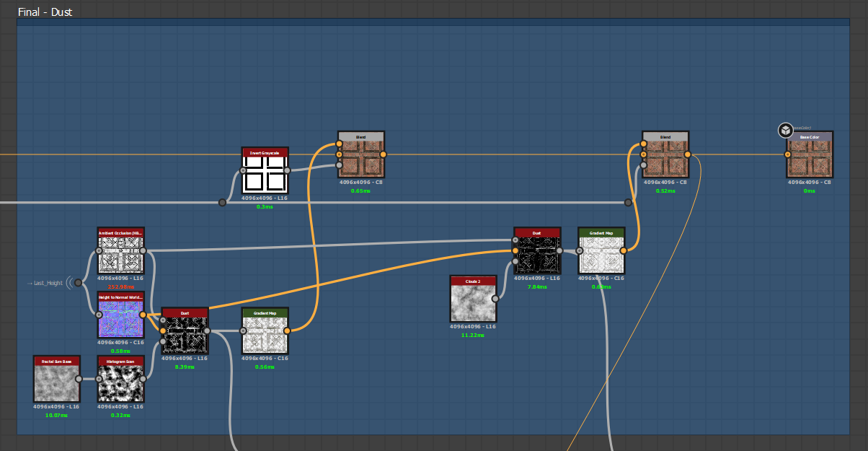
Task: Select the lower Dust node
Action: point(184,332)
